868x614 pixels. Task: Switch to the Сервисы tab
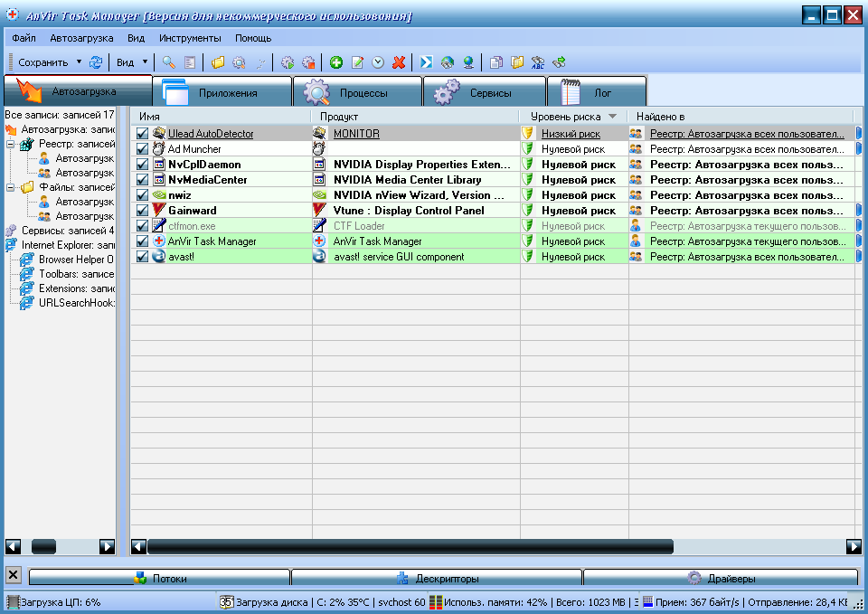[x=485, y=91]
